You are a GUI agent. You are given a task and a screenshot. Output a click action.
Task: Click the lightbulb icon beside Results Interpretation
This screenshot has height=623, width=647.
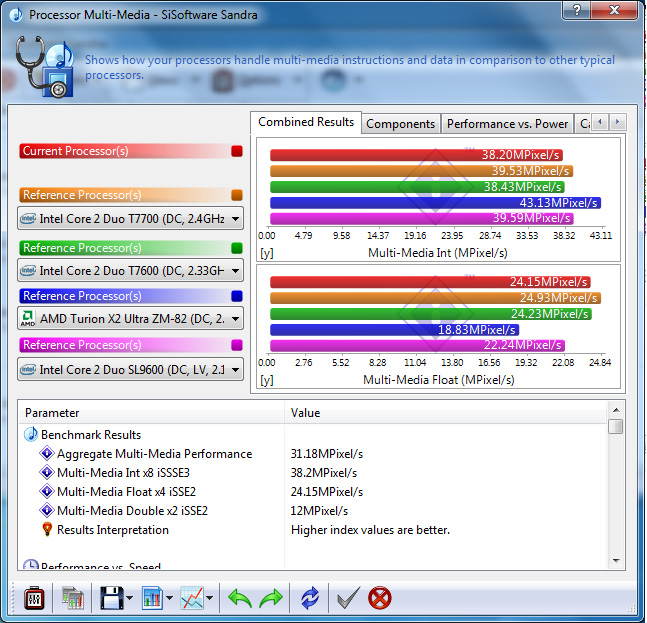tap(47, 529)
